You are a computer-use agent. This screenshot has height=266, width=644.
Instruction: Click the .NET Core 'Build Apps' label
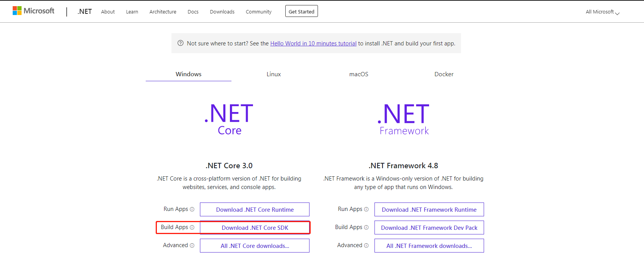(x=175, y=227)
